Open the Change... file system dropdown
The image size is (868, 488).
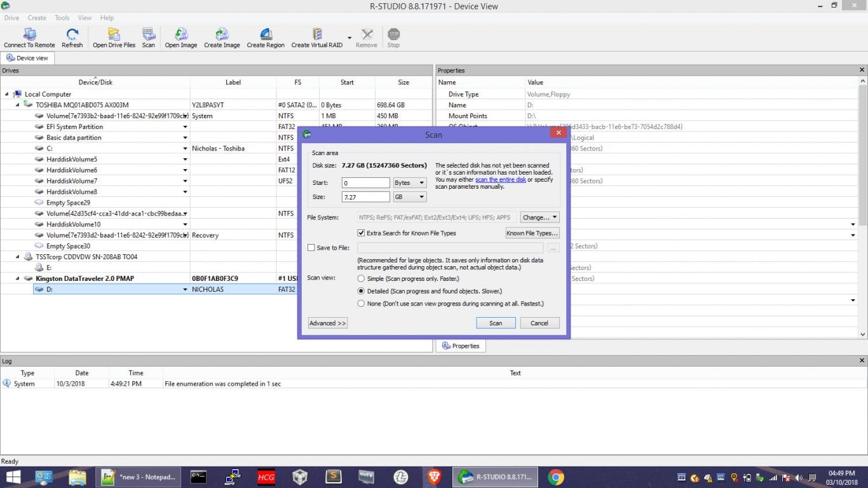(x=539, y=217)
